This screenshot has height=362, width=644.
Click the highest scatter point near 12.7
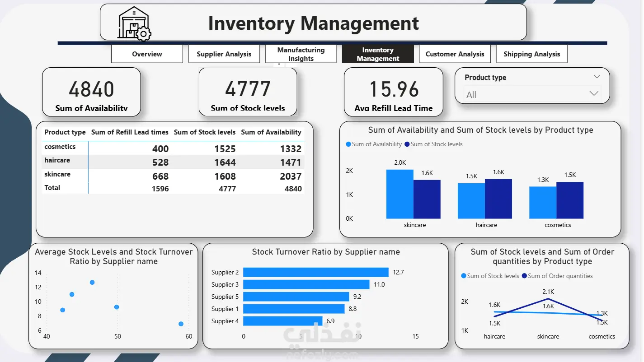(x=92, y=283)
